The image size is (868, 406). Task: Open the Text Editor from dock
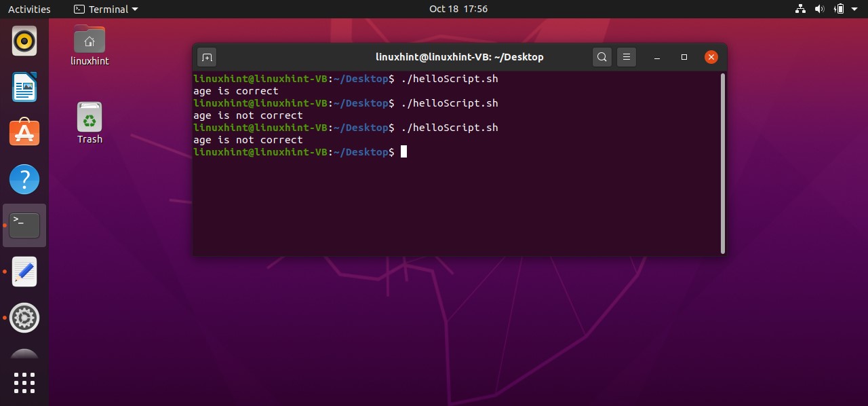point(24,272)
